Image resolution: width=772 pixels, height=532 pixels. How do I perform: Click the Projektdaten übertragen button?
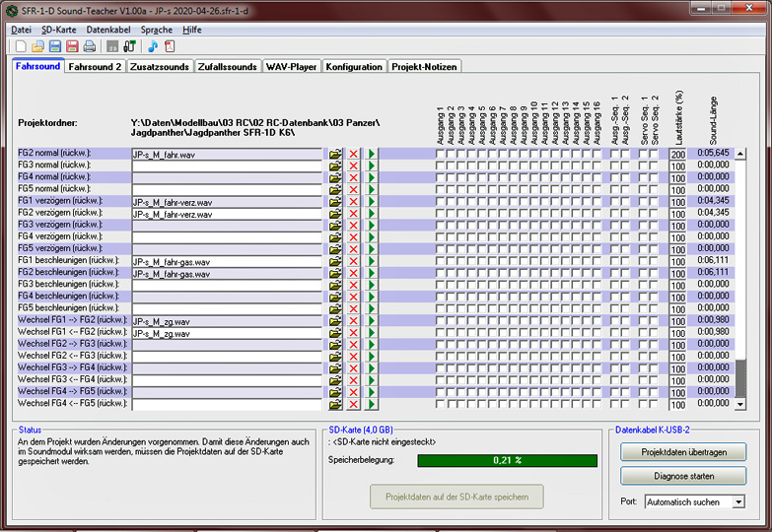point(683,452)
